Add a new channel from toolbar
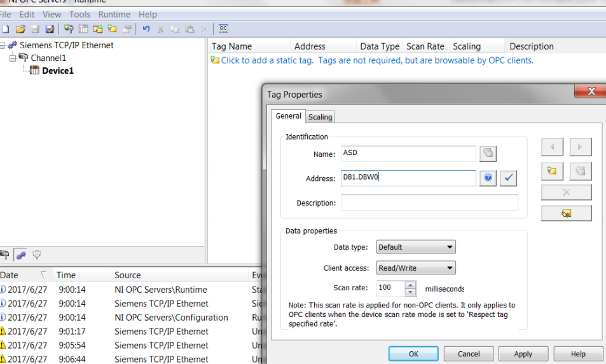The height and width of the screenshot is (364, 606). tap(69, 29)
